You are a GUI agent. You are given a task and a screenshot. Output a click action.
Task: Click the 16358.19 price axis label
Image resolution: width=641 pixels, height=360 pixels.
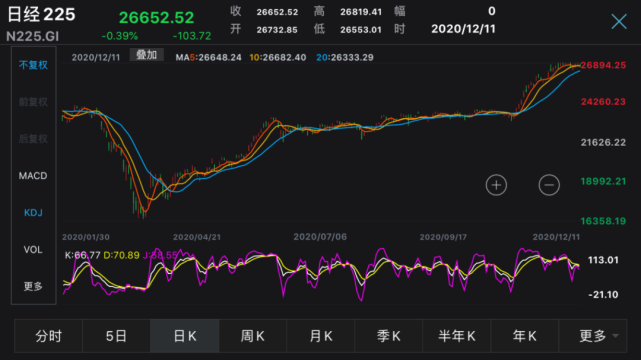click(x=603, y=221)
